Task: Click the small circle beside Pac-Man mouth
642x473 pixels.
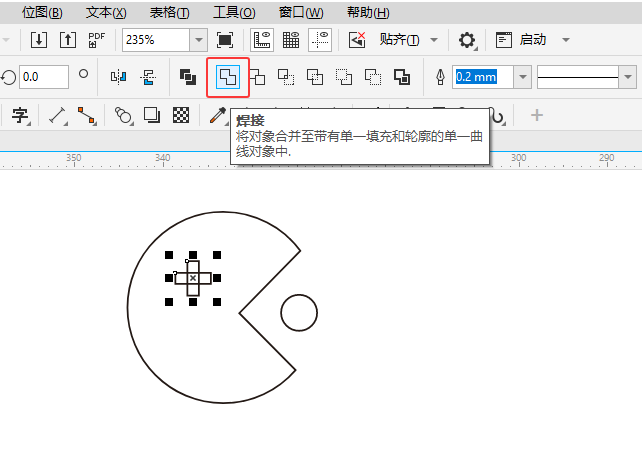Action: (299, 312)
